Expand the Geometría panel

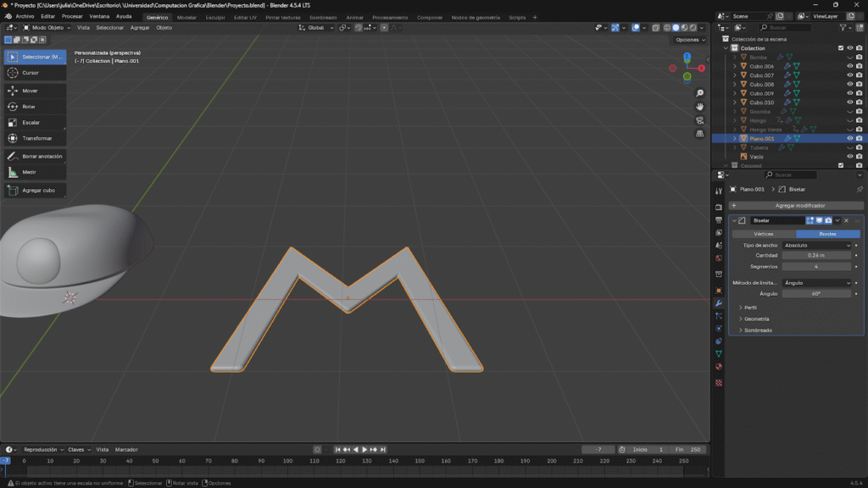coord(756,319)
